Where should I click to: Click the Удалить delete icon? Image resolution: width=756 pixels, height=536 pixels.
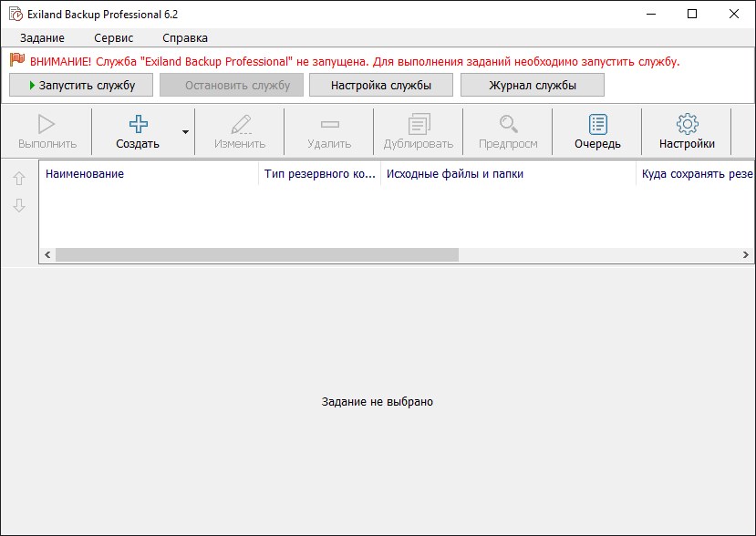point(328,130)
